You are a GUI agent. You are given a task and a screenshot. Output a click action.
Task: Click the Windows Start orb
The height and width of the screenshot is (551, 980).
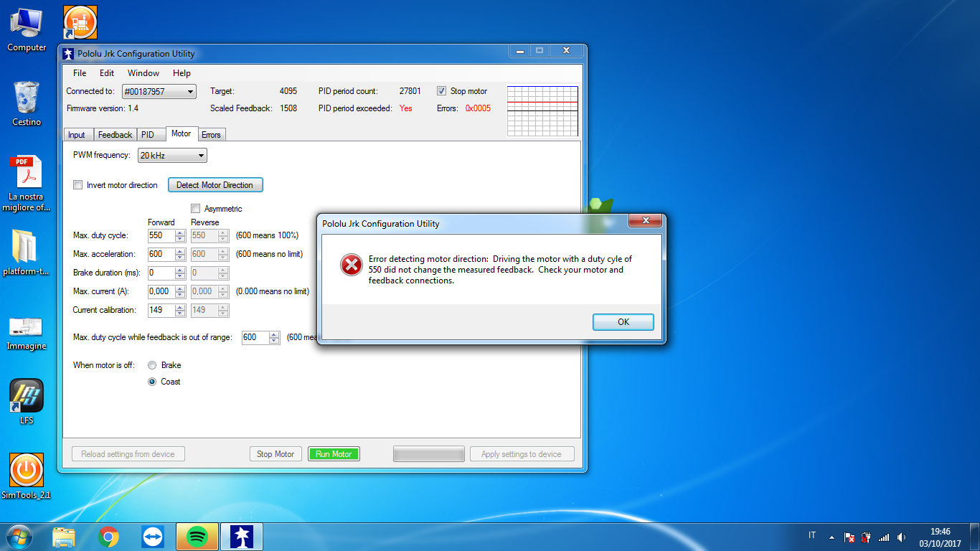click(x=19, y=537)
